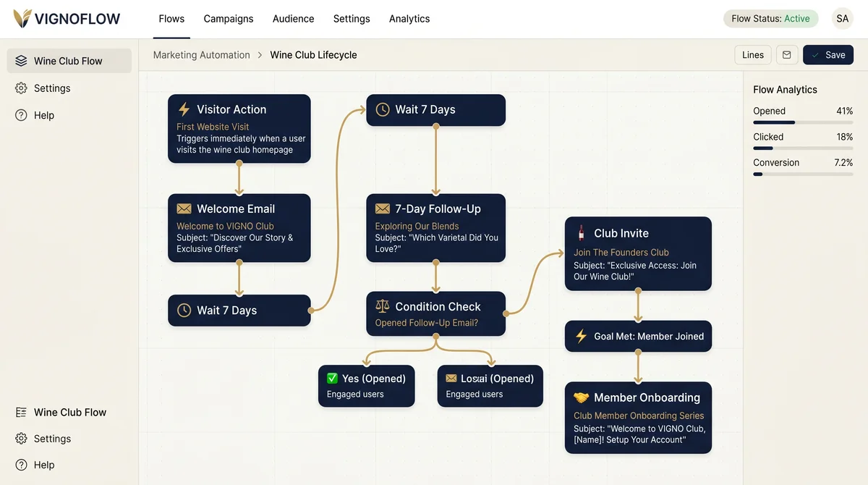Click the 18% Clicked value

(x=844, y=137)
